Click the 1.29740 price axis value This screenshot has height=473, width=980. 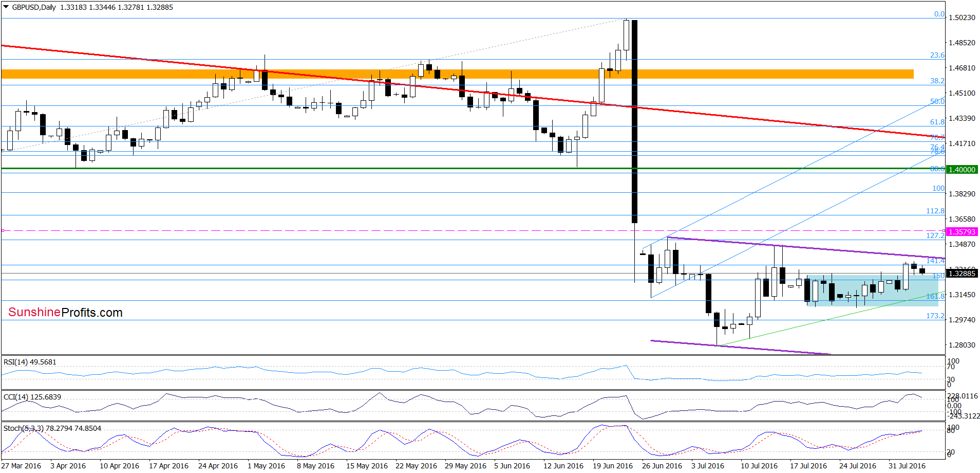pyautogui.click(x=962, y=320)
